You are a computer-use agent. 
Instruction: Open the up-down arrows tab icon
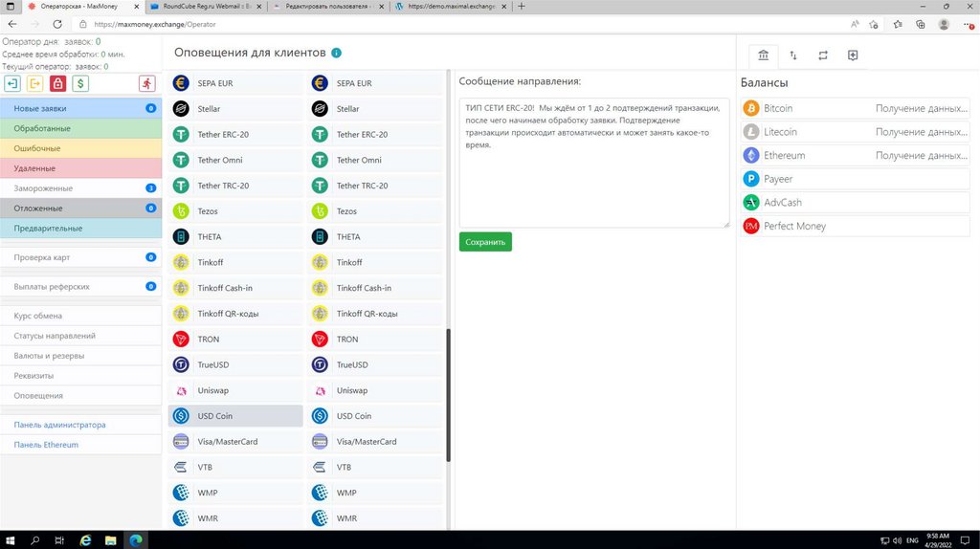click(x=793, y=55)
